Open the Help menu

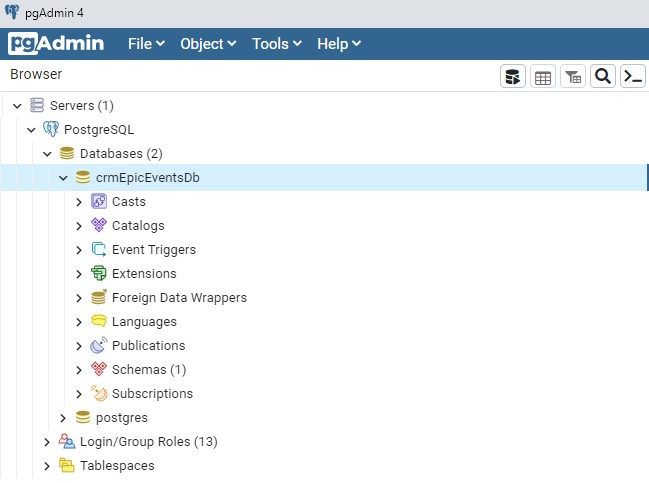(x=339, y=43)
